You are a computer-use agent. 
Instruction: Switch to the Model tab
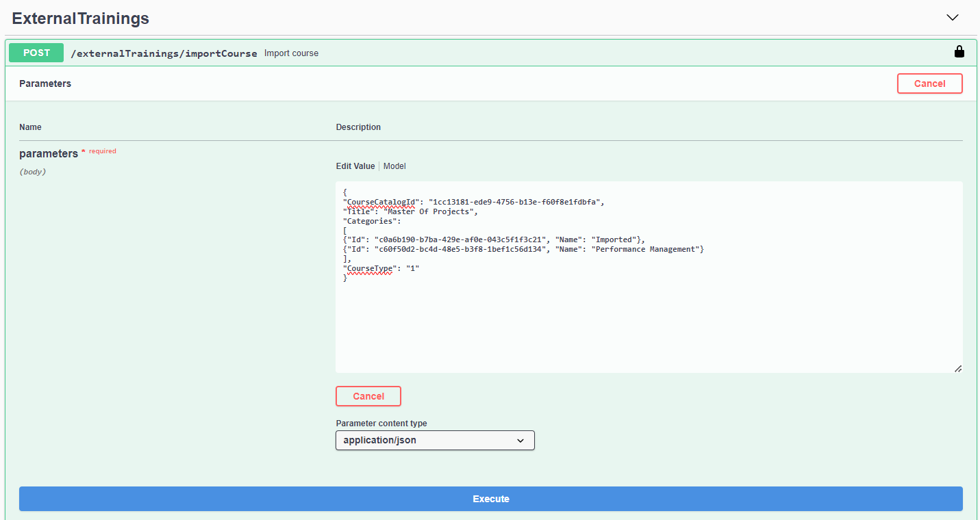(x=394, y=166)
